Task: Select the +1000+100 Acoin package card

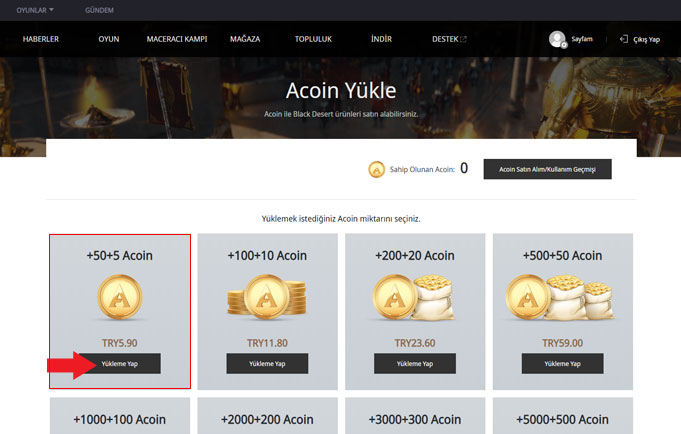Action: pyautogui.click(x=120, y=419)
